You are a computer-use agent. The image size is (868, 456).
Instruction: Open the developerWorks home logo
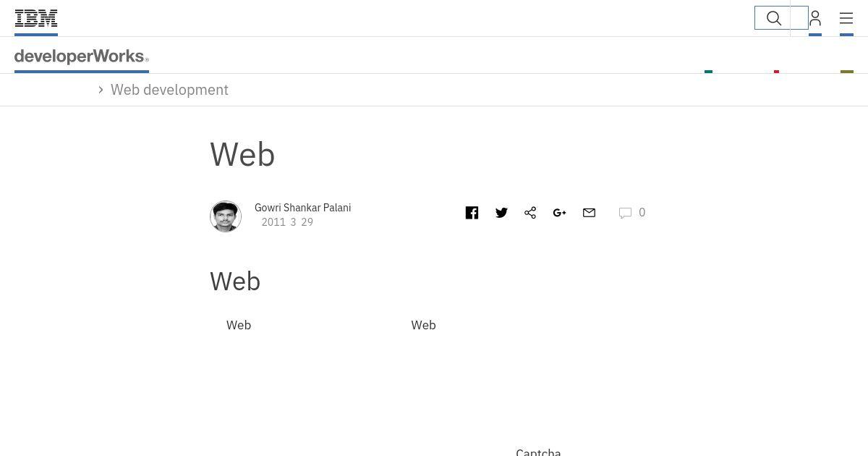pyautogui.click(x=82, y=56)
